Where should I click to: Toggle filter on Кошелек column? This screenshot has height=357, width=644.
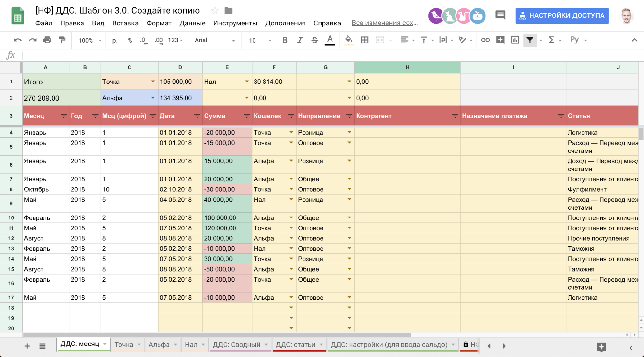pyautogui.click(x=290, y=115)
